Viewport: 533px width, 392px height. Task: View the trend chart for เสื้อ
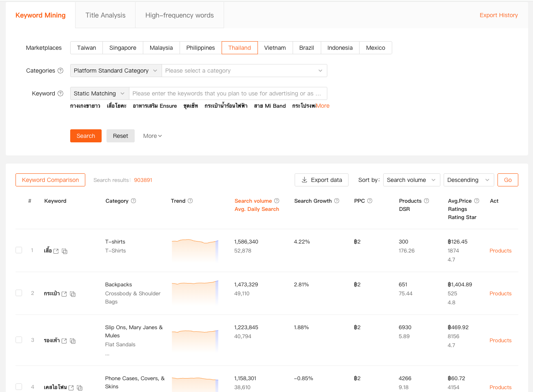tap(195, 250)
